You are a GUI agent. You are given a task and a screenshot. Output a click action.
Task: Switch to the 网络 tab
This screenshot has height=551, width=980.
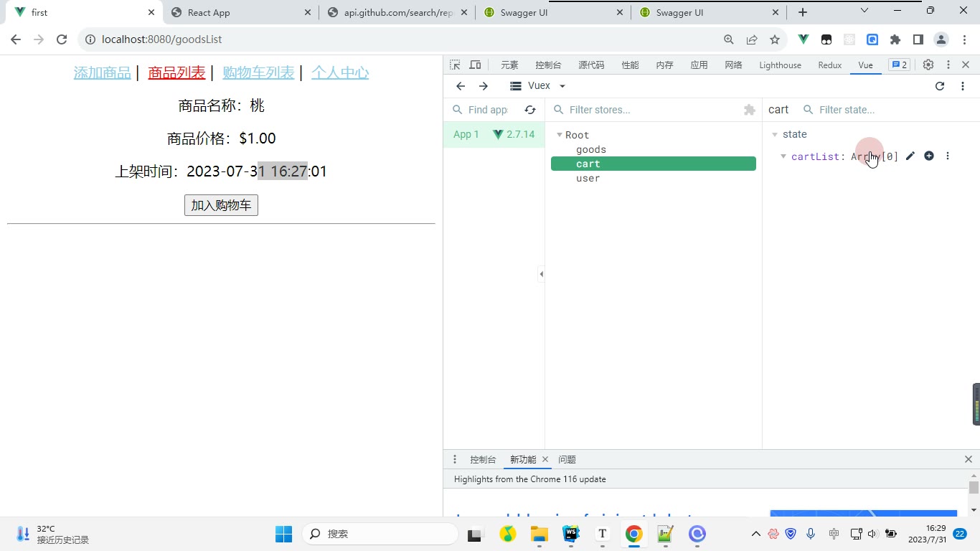[x=733, y=65]
